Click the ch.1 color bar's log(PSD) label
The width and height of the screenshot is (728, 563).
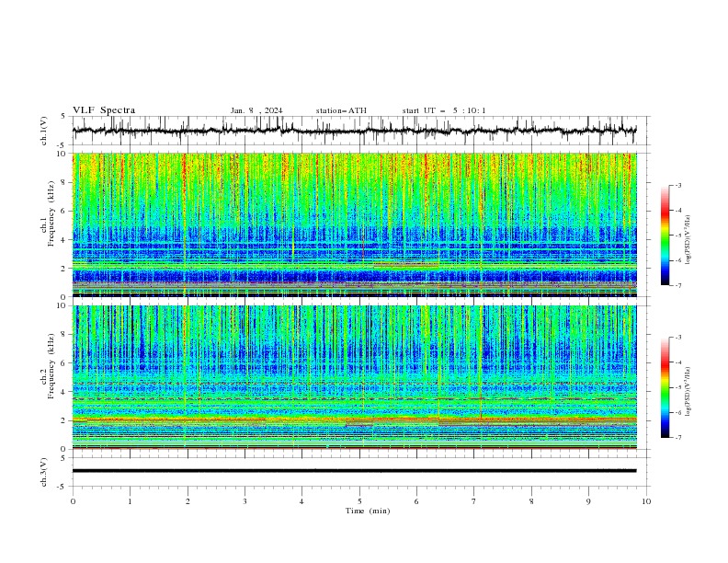[x=688, y=240]
